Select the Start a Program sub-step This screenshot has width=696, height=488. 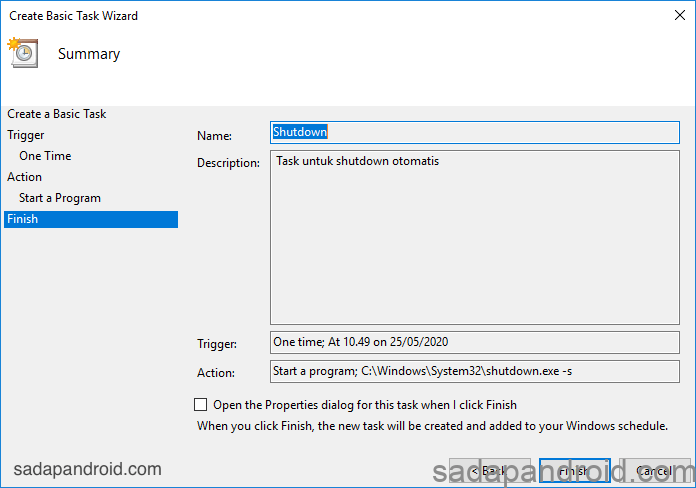[60, 198]
